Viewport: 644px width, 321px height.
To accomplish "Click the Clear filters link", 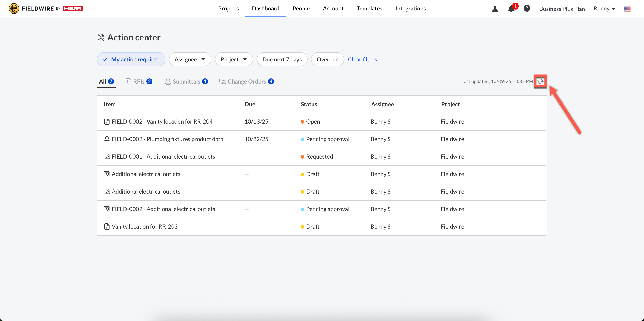I will pyautogui.click(x=362, y=59).
